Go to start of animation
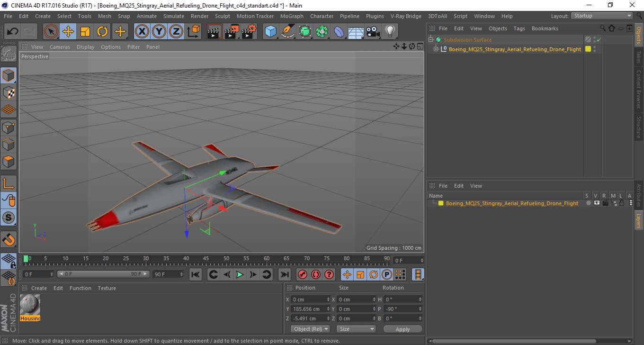644x345 pixels. click(x=195, y=274)
